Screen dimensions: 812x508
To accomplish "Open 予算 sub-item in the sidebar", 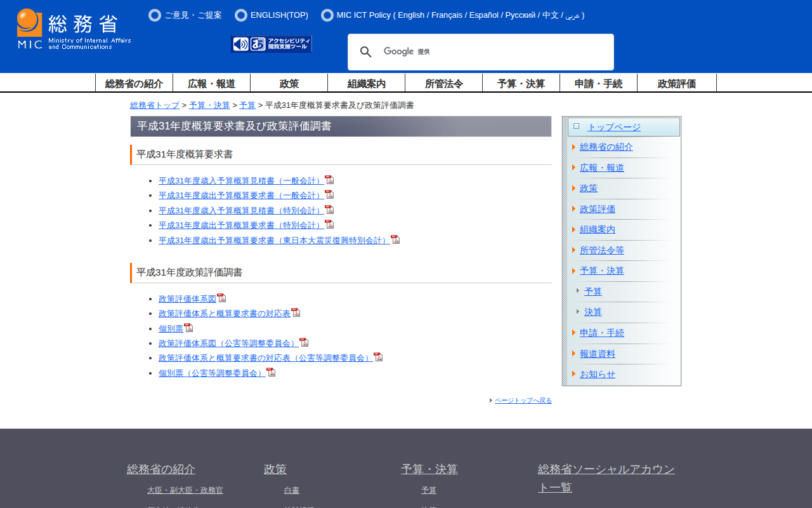I will [593, 291].
